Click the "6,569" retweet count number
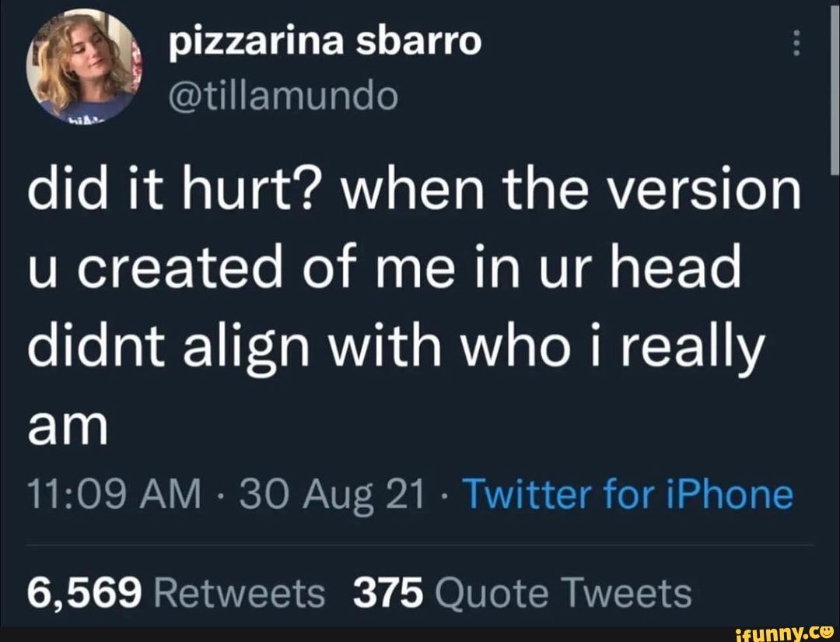The width and height of the screenshot is (840, 642). coord(84,594)
